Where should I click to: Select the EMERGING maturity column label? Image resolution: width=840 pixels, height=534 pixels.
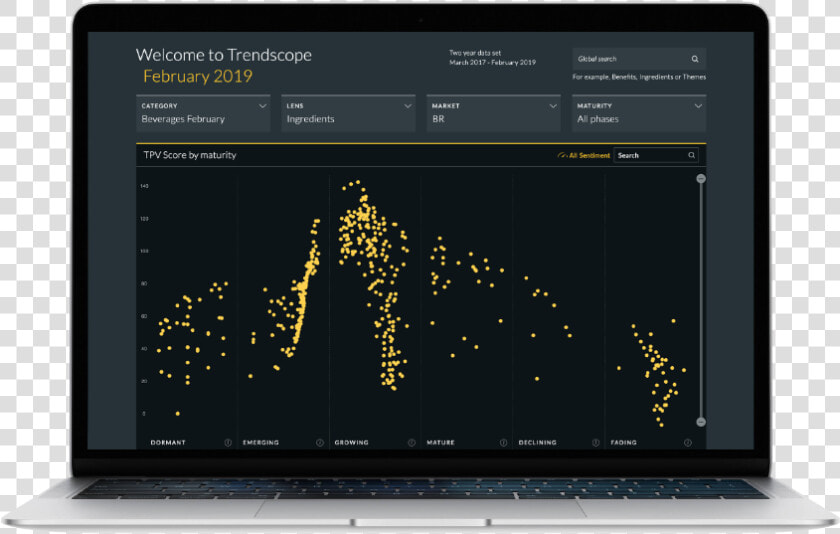tap(260, 442)
